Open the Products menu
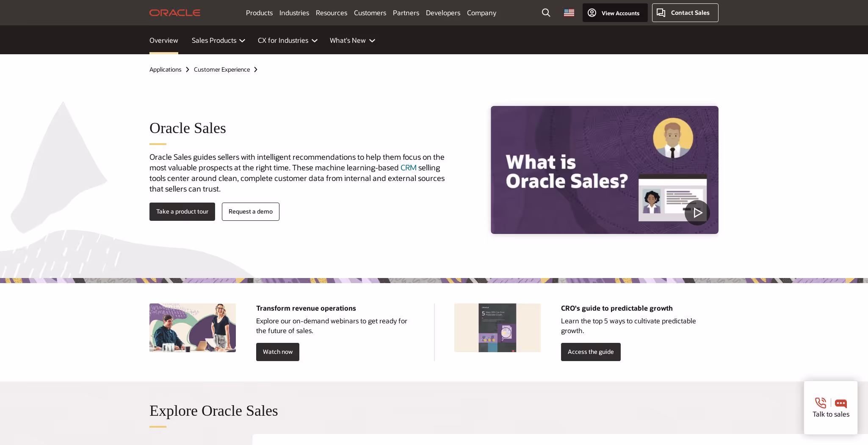868x445 pixels. click(259, 13)
